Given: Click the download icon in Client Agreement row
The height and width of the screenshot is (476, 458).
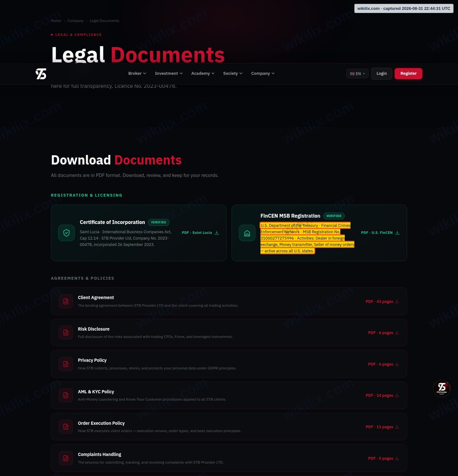Looking at the screenshot, I should pyautogui.click(x=397, y=301).
